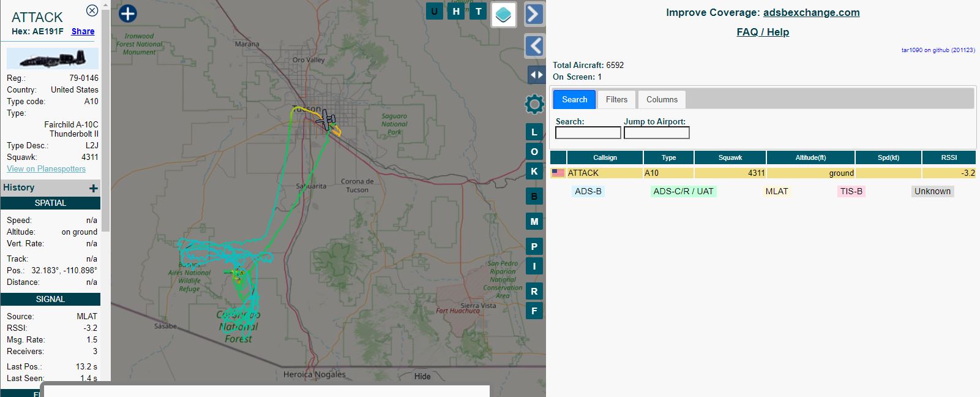Click the Hide label at map bottom
980x397 pixels.
[x=422, y=376]
